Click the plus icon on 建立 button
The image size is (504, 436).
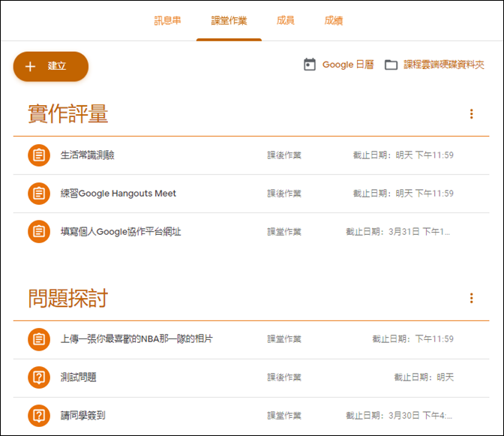point(30,66)
